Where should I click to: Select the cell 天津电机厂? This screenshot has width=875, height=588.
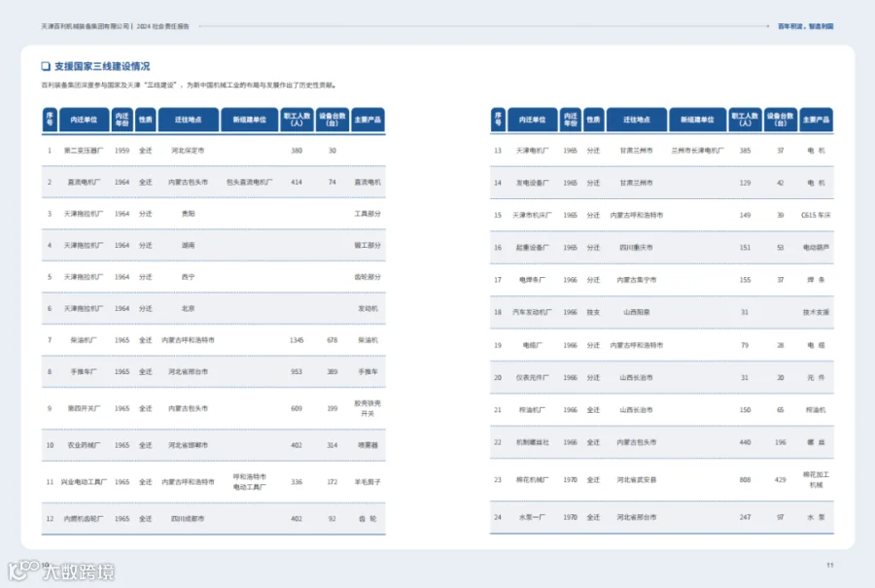533,151
